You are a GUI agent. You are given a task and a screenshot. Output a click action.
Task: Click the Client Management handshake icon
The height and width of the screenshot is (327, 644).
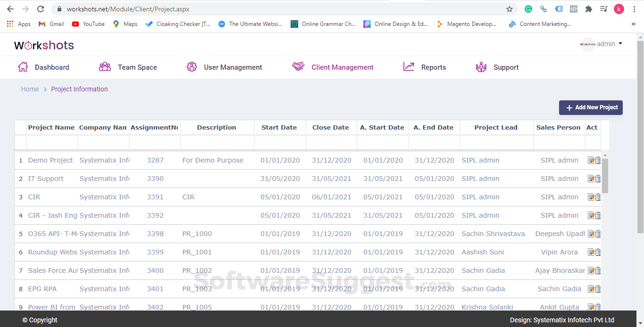point(298,67)
